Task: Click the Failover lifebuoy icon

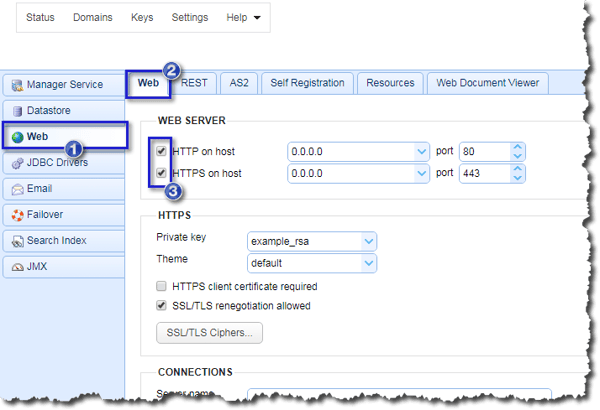Action: click(17, 215)
